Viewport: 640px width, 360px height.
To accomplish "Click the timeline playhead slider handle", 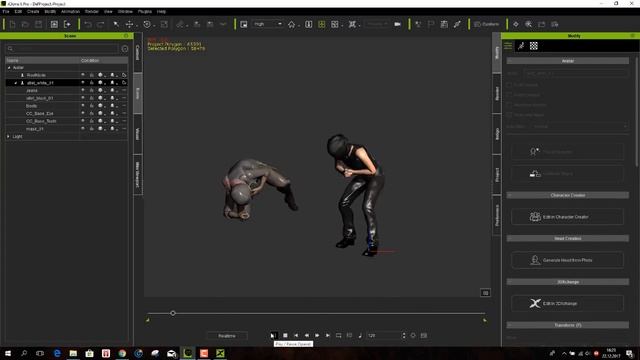I will pyautogui.click(x=173, y=313).
